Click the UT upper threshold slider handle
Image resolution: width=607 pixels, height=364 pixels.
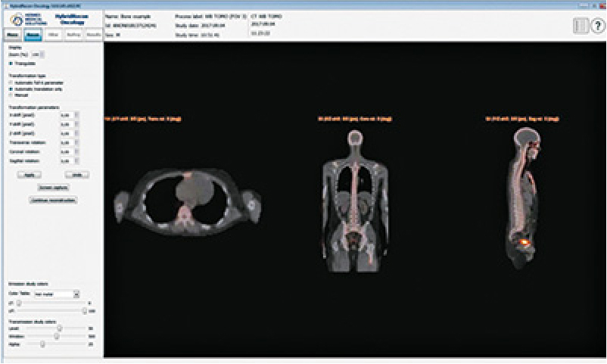click(85, 311)
